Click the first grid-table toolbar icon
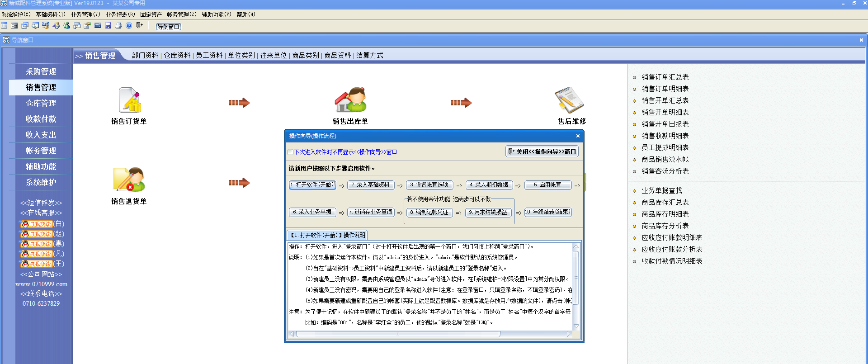This screenshot has height=364, width=868. click(x=4, y=25)
